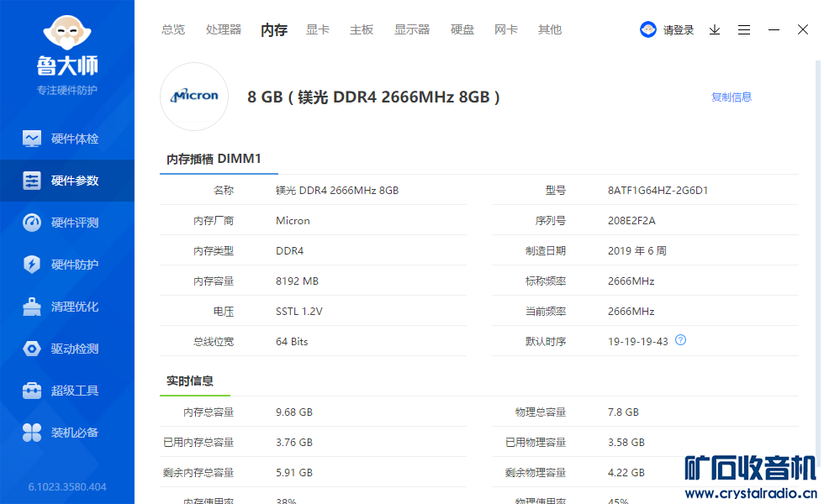Switch to the 总览 tab
The height and width of the screenshot is (504, 824).
click(x=173, y=30)
